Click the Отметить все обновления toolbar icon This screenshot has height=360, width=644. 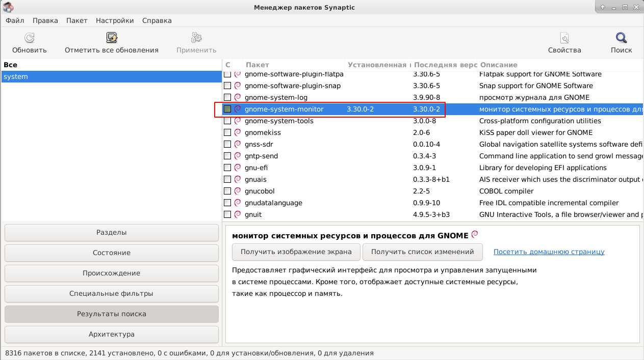click(112, 38)
